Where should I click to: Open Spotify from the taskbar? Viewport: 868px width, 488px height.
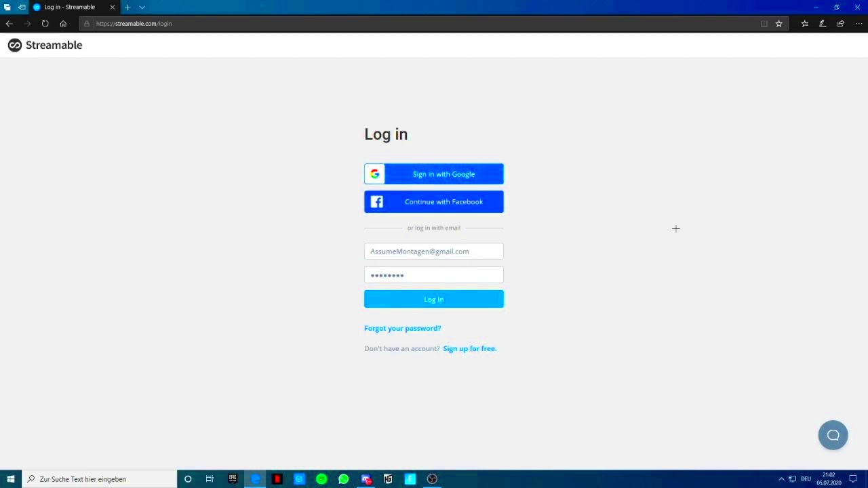321,479
